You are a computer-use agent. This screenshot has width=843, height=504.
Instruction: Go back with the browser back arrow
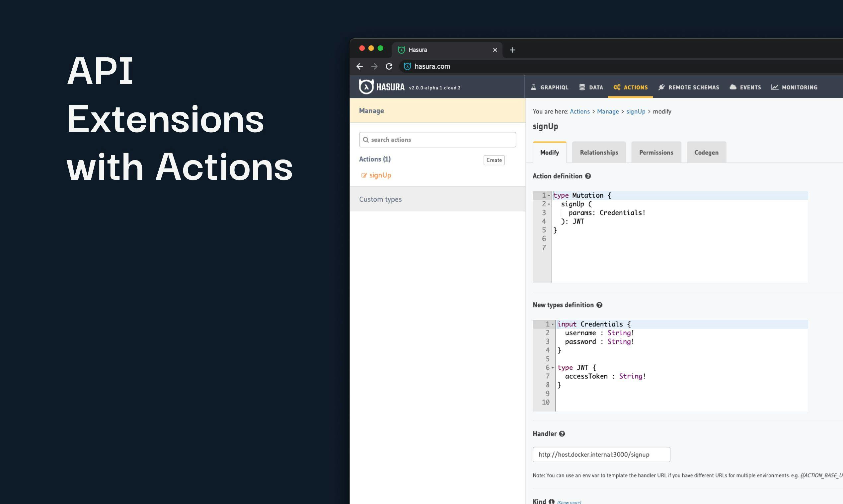pyautogui.click(x=360, y=67)
